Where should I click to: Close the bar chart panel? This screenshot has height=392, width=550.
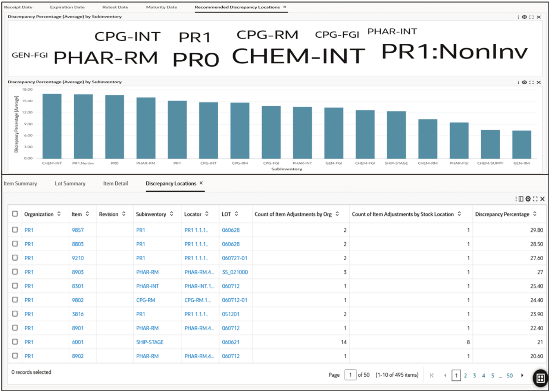tap(538, 83)
